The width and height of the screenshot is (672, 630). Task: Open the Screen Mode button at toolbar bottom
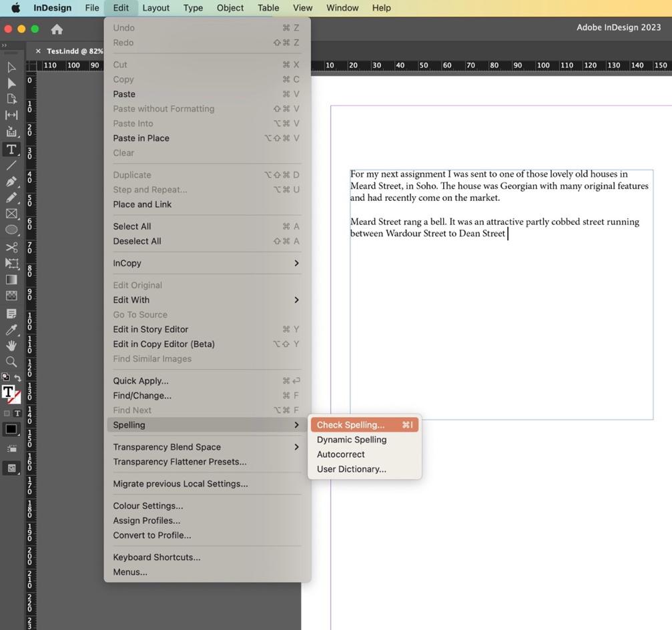11,468
